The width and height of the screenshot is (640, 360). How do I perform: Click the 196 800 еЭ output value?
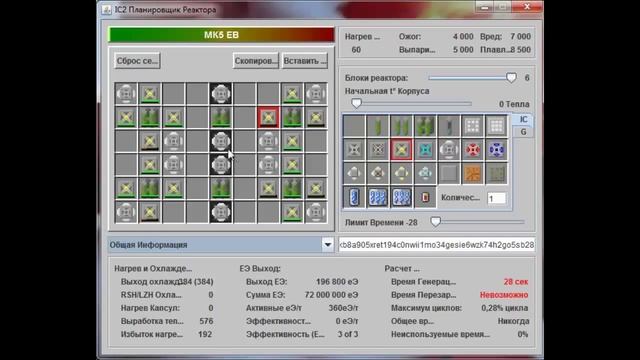pos(337,282)
